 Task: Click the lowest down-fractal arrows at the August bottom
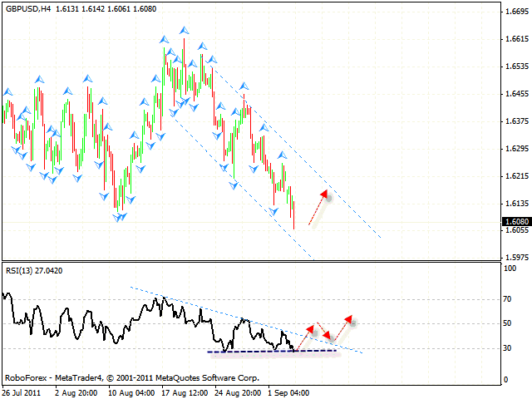coord(120,217)
